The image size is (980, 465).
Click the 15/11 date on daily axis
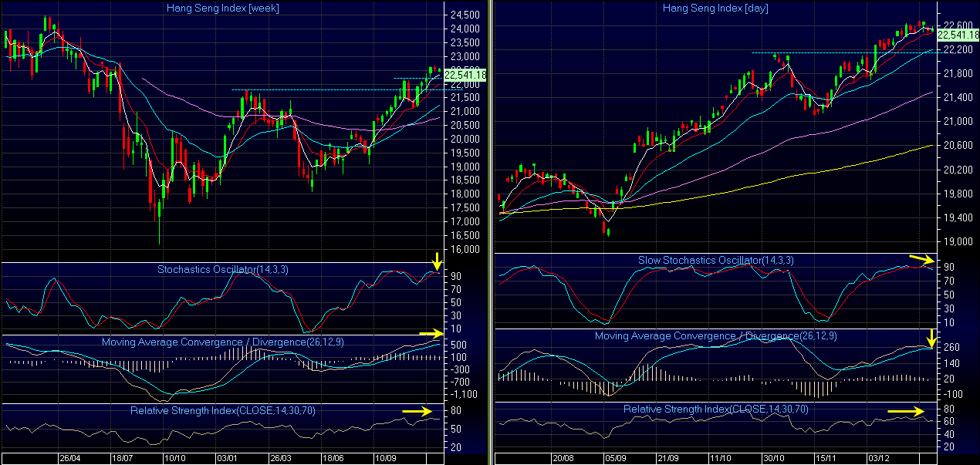[825, 458]
